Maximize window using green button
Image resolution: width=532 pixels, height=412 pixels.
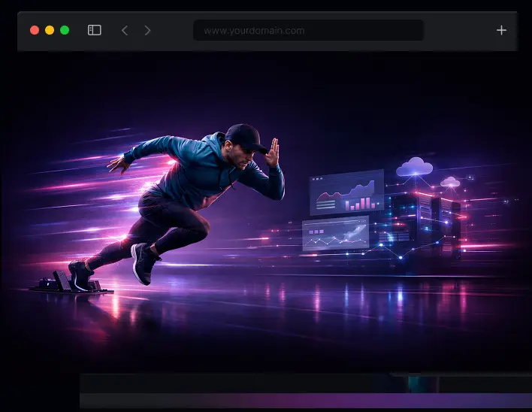coord(65,30)
